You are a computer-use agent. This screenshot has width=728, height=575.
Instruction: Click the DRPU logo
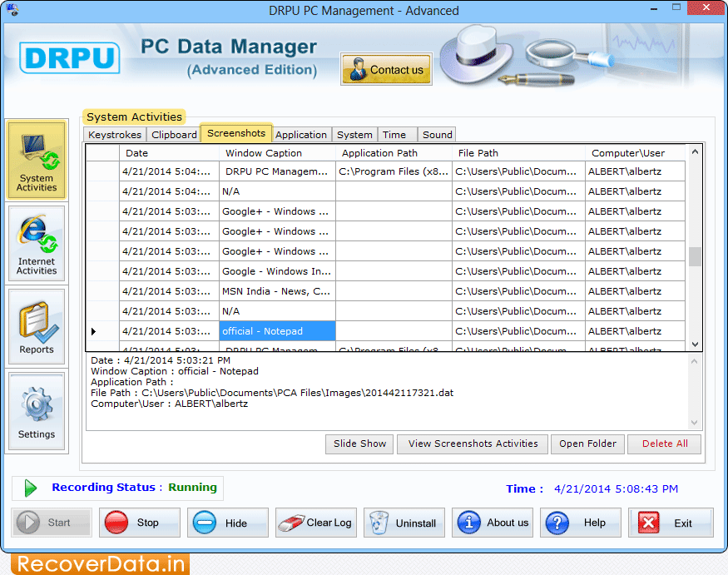70,58
